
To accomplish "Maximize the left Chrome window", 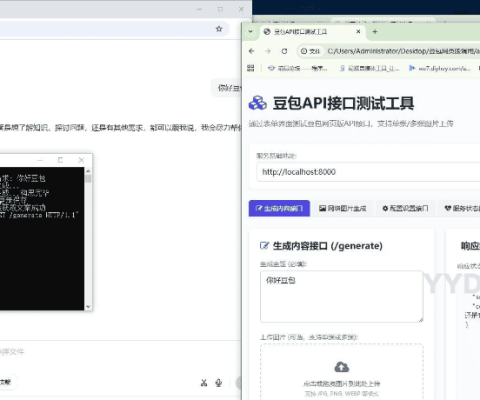I will point(220,9).
